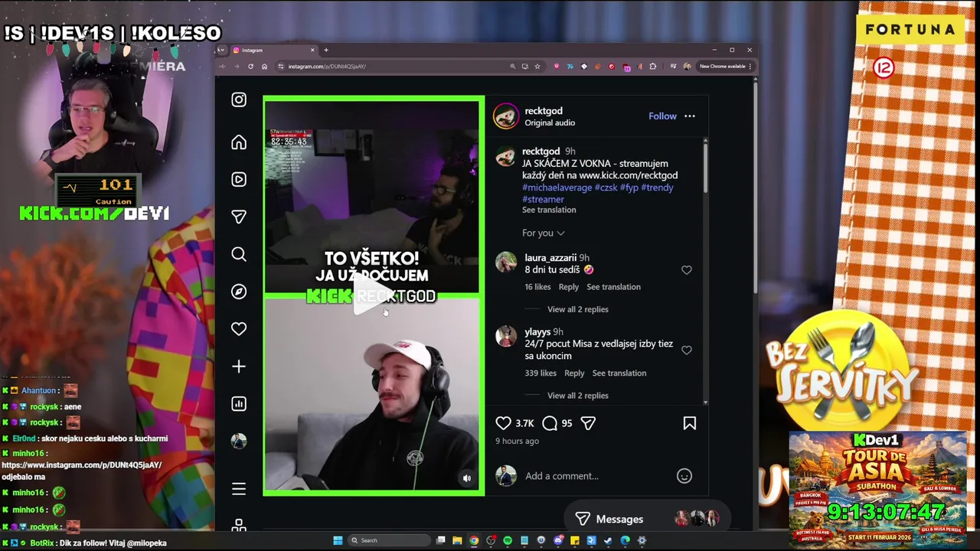
Task: Create a new post with the plus icon
Action: [239, 367]
